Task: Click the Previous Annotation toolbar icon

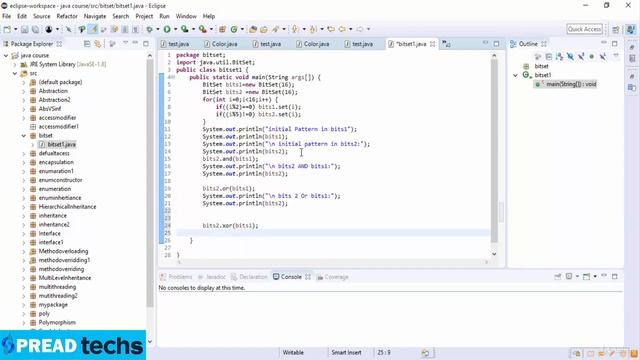Action: [312, 29]
